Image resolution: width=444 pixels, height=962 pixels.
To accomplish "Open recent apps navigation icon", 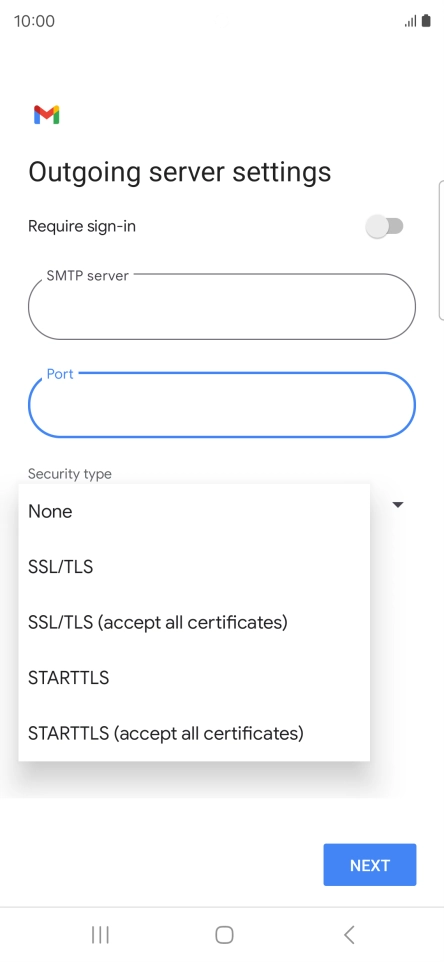I will click(x=100, y=935).
